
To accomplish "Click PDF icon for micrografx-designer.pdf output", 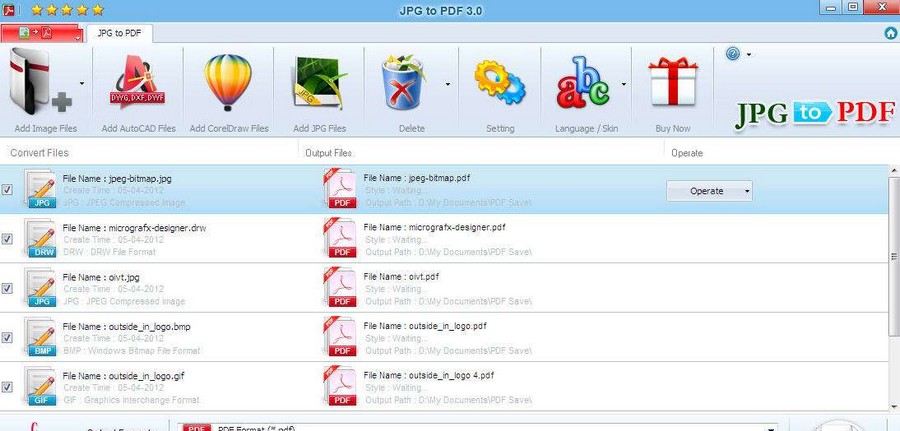I will pos(340,238).
